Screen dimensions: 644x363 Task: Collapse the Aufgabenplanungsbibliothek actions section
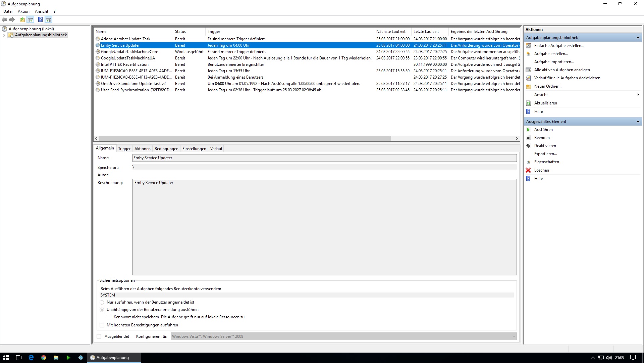(638, 38)
